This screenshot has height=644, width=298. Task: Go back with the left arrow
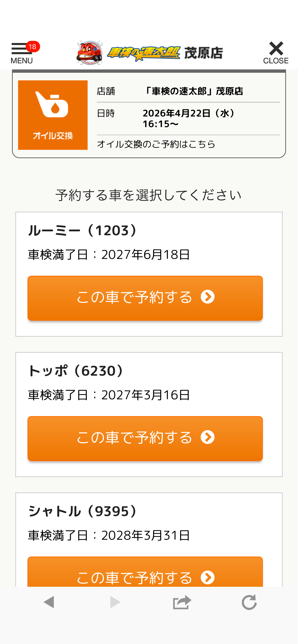coord(49,602)
